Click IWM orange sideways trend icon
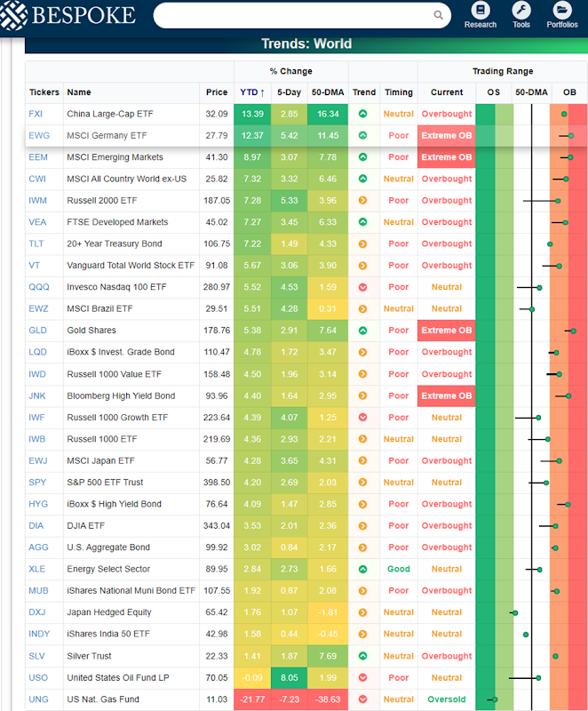This screenshot has height=711, width=588. pyautogui.click(x=363, y=201)
